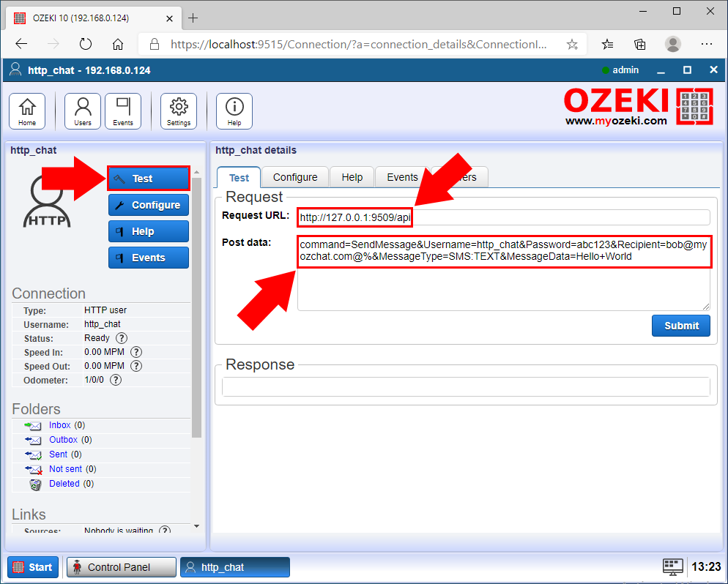Image resolution: width=728 pixels, height=584 pixels.
Task: Open the Windows Start menu
Action: click(x=32, y=566)
